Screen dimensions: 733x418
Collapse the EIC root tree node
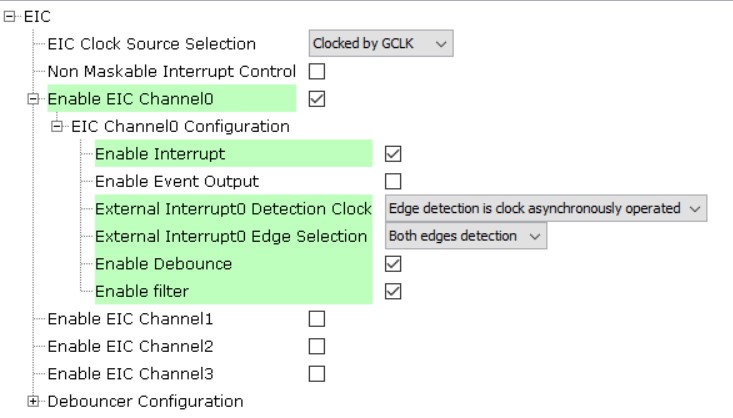(10, 17)
